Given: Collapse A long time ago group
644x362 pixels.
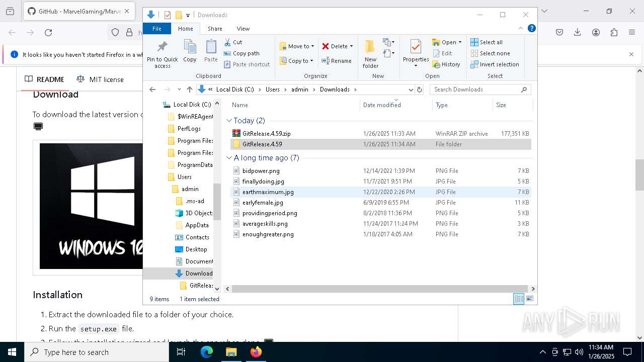Looking at the screenshot, I should (229, 158).
